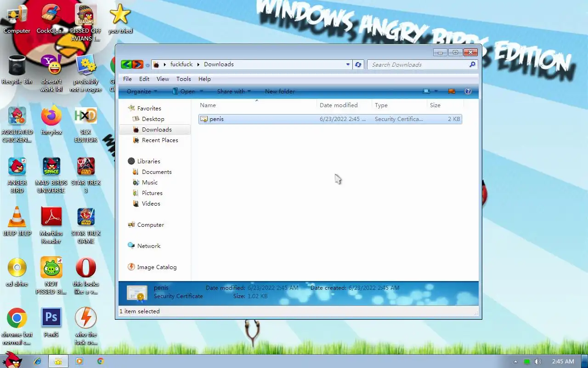Open the View menu
Screen dimensions: 588x368
163,79
